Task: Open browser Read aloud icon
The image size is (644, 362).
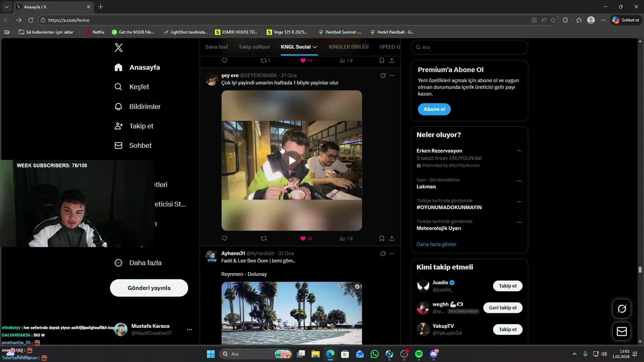Action: [x=544, y=20]
